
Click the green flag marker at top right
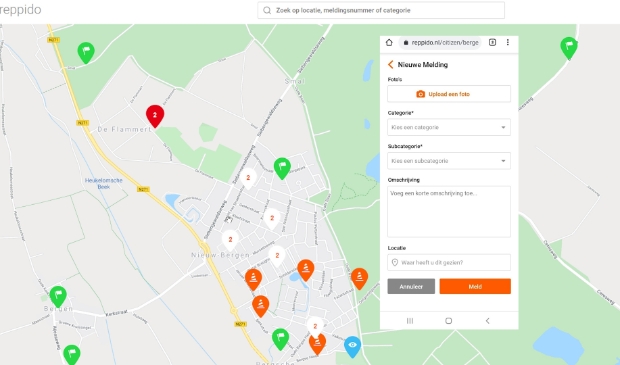coord(569,48)
